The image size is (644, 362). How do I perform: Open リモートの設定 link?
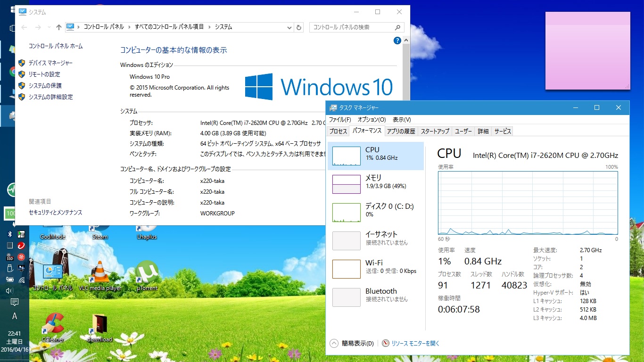[44, 74]
